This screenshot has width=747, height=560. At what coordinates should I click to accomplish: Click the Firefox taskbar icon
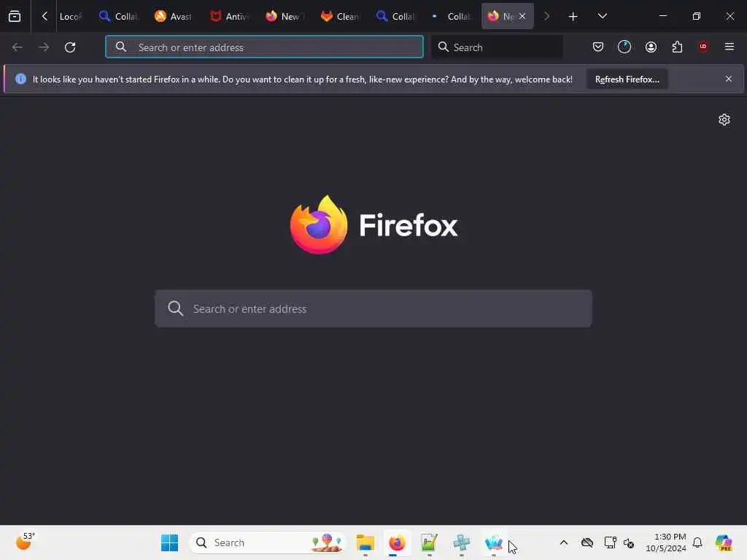[397, 542]
